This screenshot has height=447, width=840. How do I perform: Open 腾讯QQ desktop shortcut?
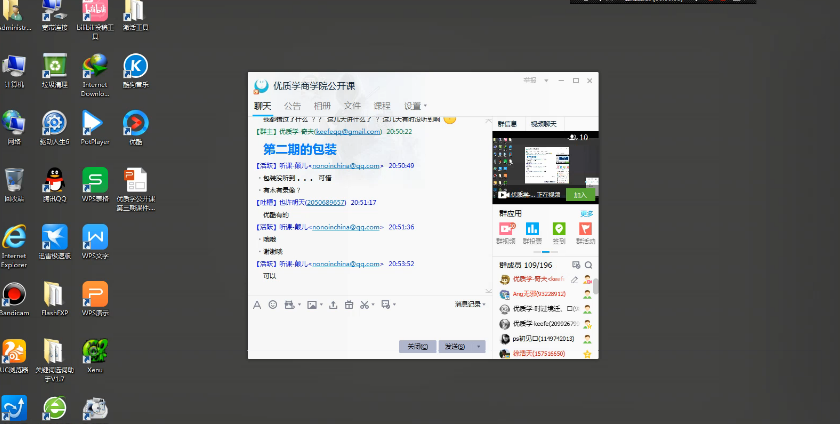coord(54,185)
